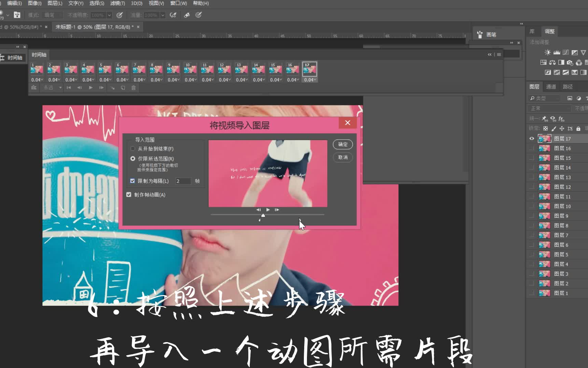
Task: Filter layers by adjustment layer type
Action: tap(579, 98)
